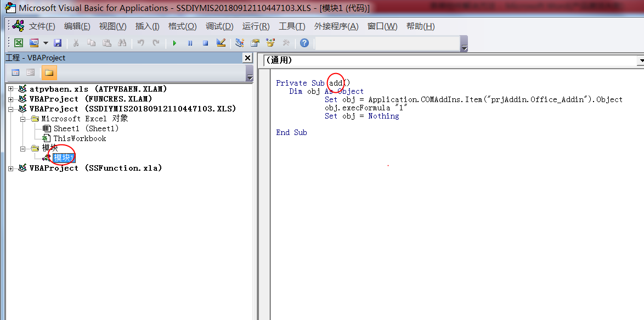The image size is (644, 320).
Task: Click the 'Private Sub add()' code line
Action: (x=313, y=83)
